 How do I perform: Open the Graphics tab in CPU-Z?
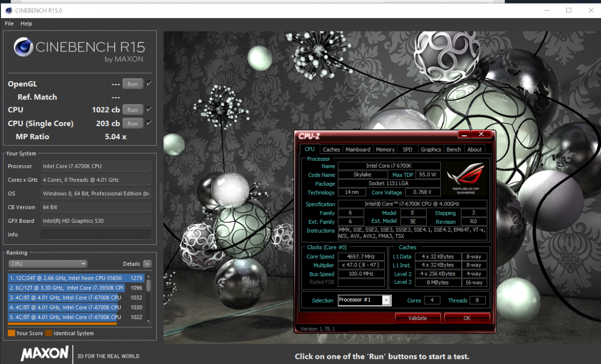point(431,149)
